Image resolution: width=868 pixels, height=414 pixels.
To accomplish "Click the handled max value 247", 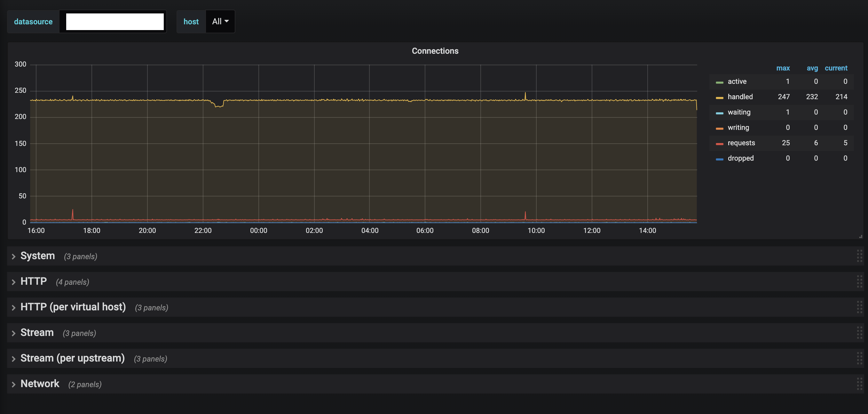I will pos(784,97).
